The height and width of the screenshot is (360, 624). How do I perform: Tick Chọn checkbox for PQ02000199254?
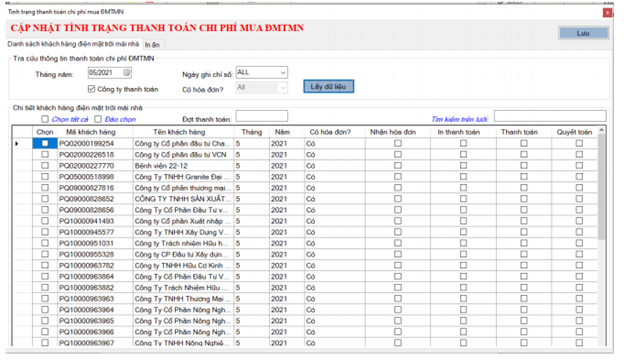[x=45, y=143]
